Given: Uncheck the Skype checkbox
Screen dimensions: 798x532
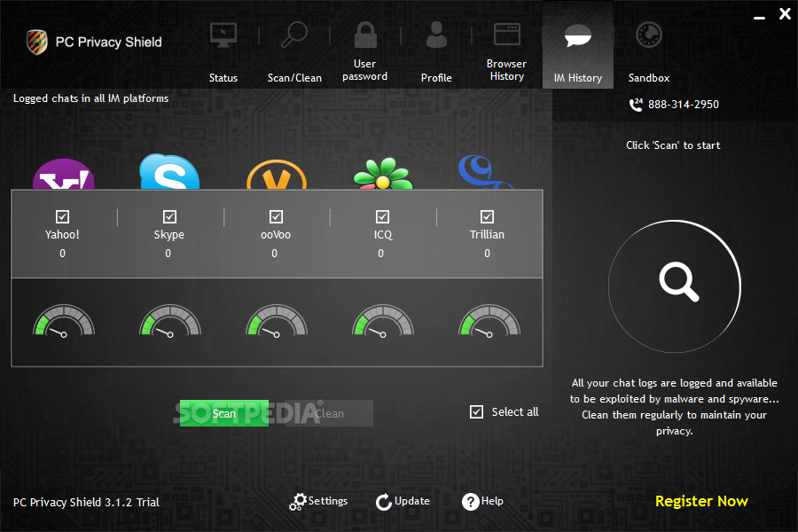Looking at the screenshot, I should 169,217.
